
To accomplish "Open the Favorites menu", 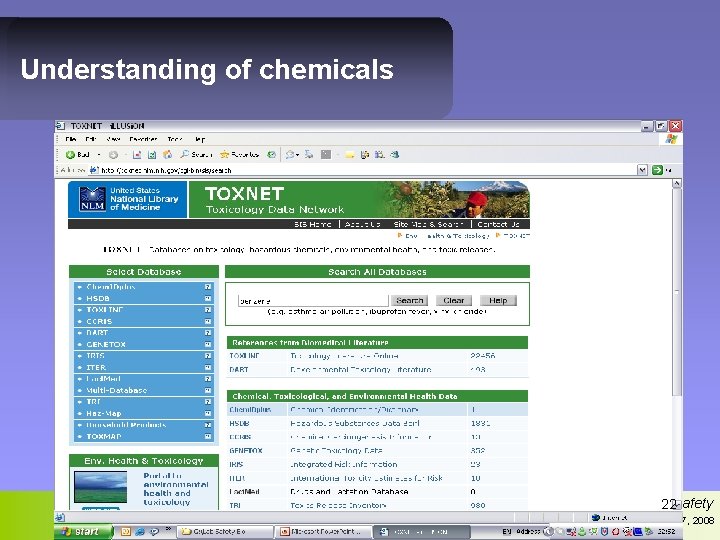I will point(143,139).
